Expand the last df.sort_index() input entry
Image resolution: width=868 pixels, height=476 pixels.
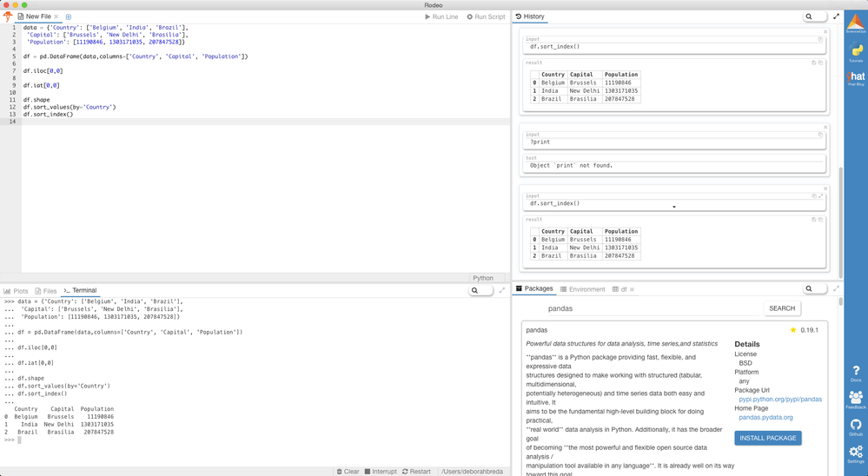click(821, 196)
